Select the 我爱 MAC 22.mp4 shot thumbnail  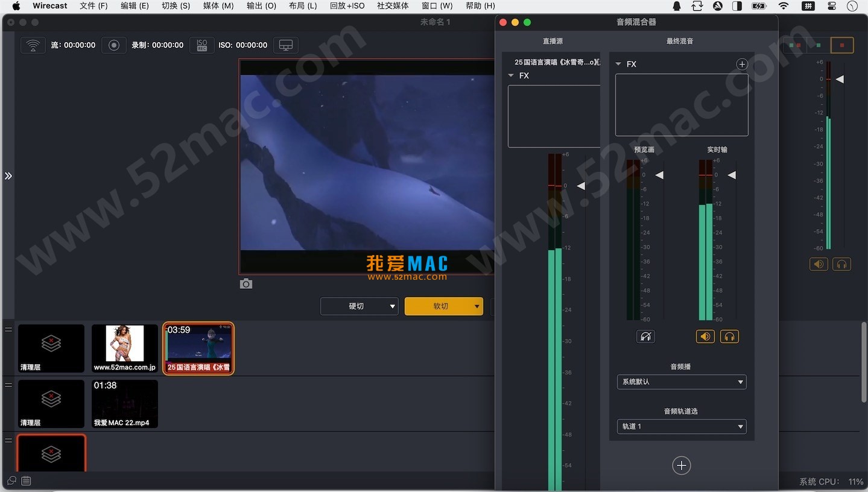tap(125, 403)
